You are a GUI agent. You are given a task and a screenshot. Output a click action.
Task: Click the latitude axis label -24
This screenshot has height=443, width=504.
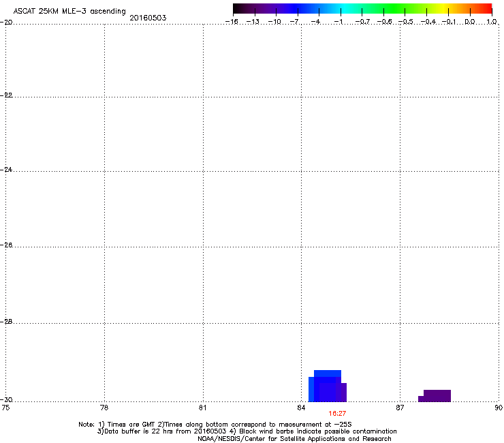pos(6,170)
